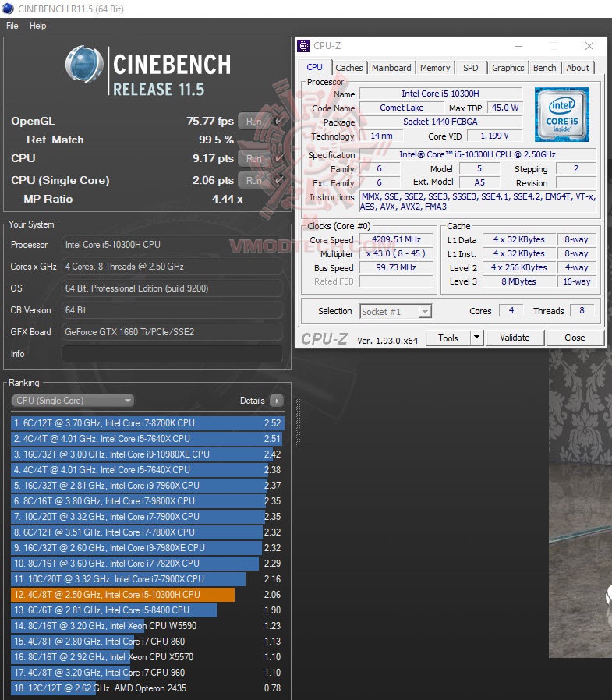Click the Core VID value 1.199 V
The image size is (612, 700).
pos(494,136)
